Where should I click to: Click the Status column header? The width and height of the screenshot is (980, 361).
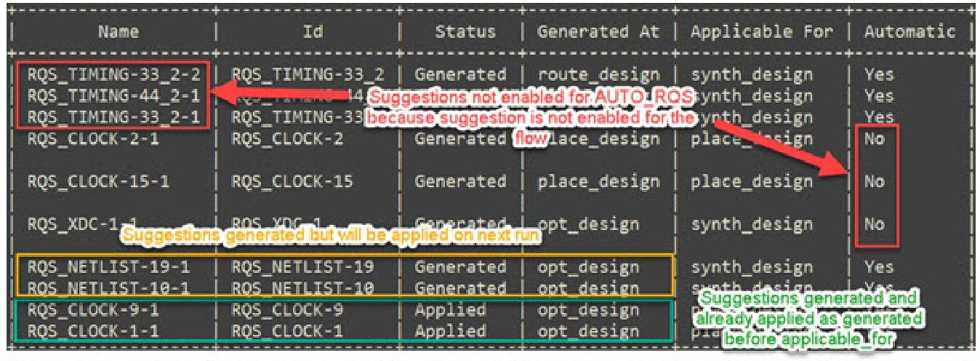point(465,31)
